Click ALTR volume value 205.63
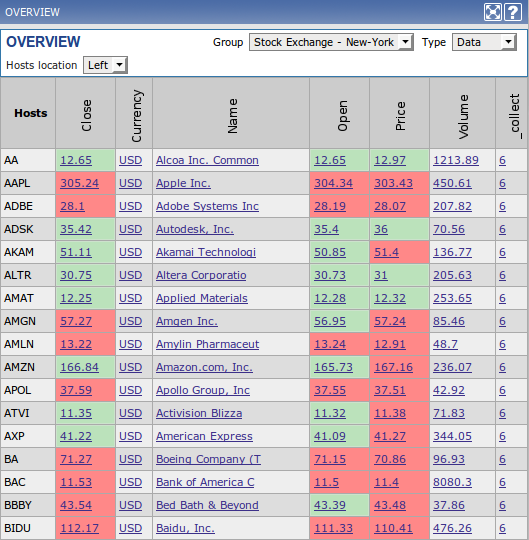The width and height of the screenshot is (529, 540). pyautogui.click(x=452, y=276)
